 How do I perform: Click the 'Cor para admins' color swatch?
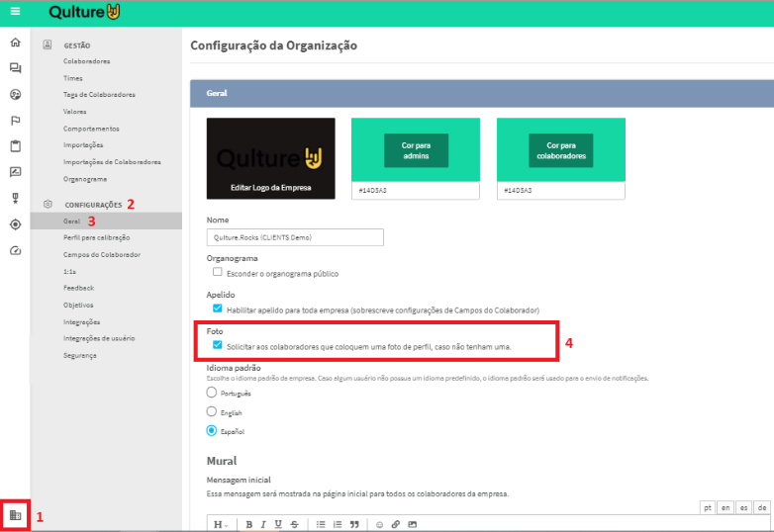415,150
